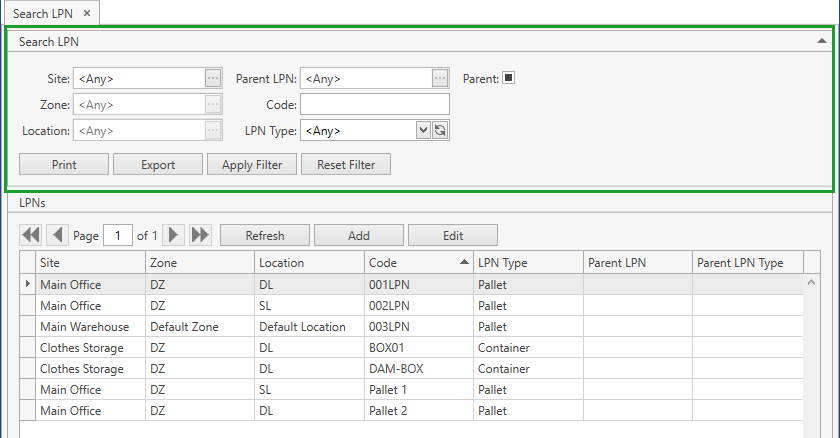
Task: Select the BOX01 code cell
Action: pyautogui.click(x=418, y=348)
